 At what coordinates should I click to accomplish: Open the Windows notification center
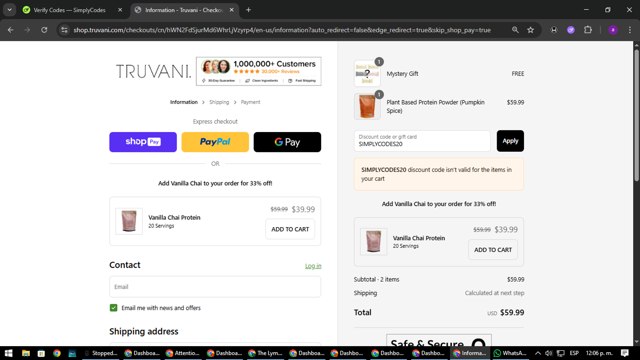point(624,353)
